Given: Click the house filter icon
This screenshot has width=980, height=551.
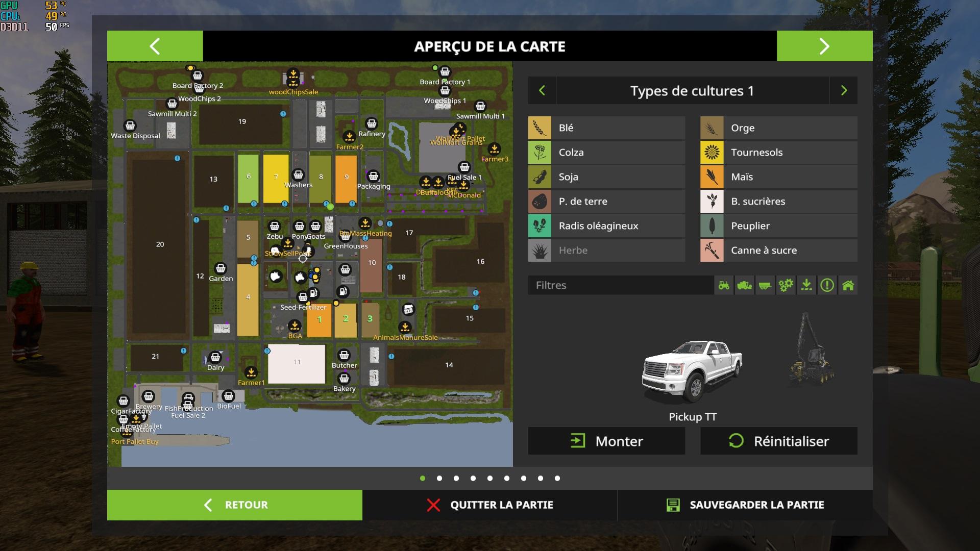Looking at the screenshot, I should pyautogui.click(x=848, y=285).
